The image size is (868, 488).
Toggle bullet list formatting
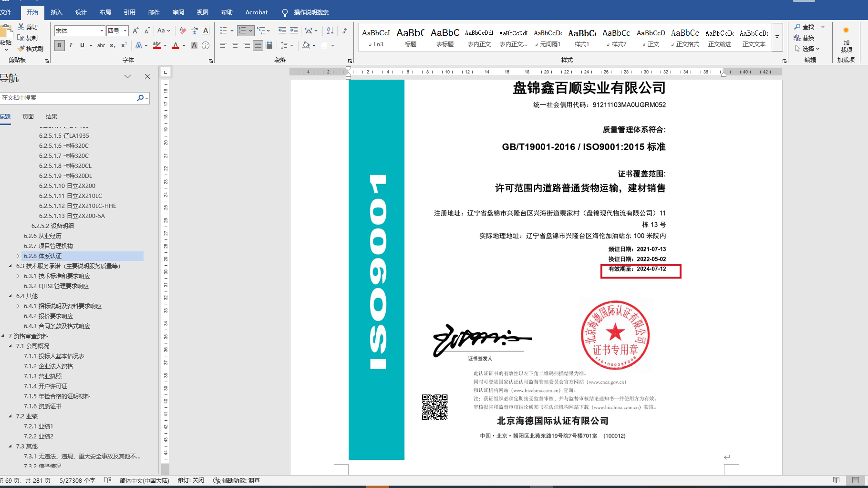click(x=223, y=31)
